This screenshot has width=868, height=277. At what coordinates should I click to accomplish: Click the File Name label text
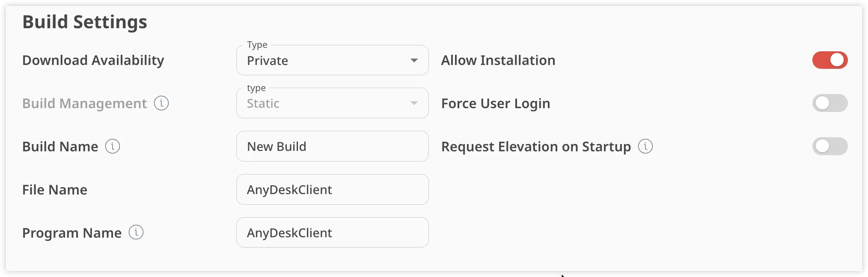click(x=55, y=189)
